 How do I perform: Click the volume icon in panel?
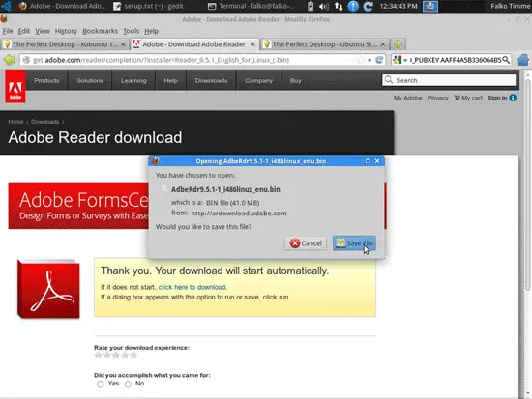pyautogui.click(x=324, y=6)
